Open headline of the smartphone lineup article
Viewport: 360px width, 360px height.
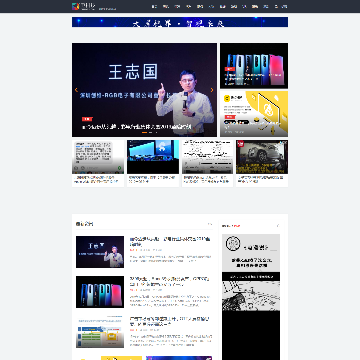click(x=170, y=282)
